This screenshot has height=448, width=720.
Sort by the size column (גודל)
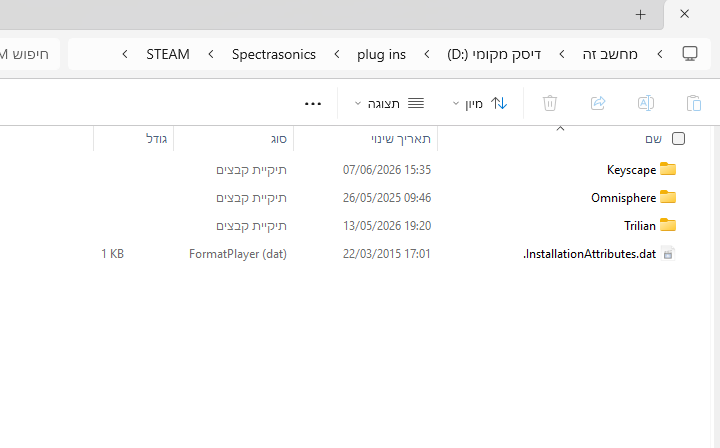click(157, 139)
